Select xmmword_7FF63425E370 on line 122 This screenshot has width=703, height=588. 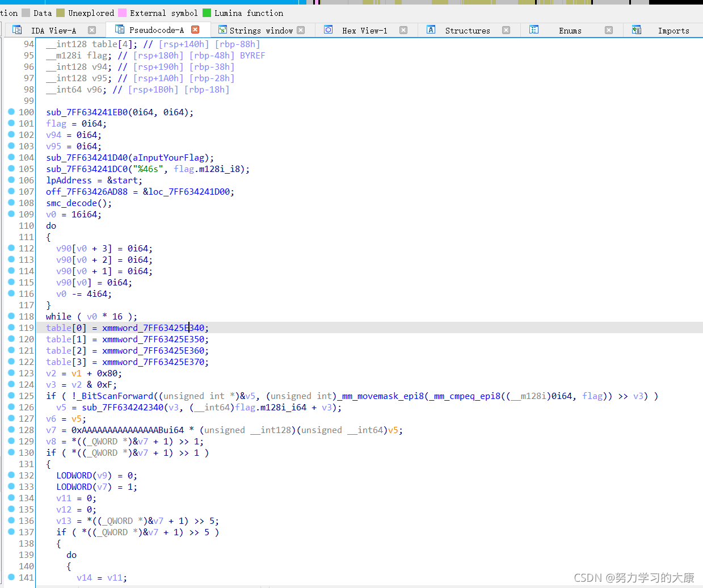[x=153, y=362]
